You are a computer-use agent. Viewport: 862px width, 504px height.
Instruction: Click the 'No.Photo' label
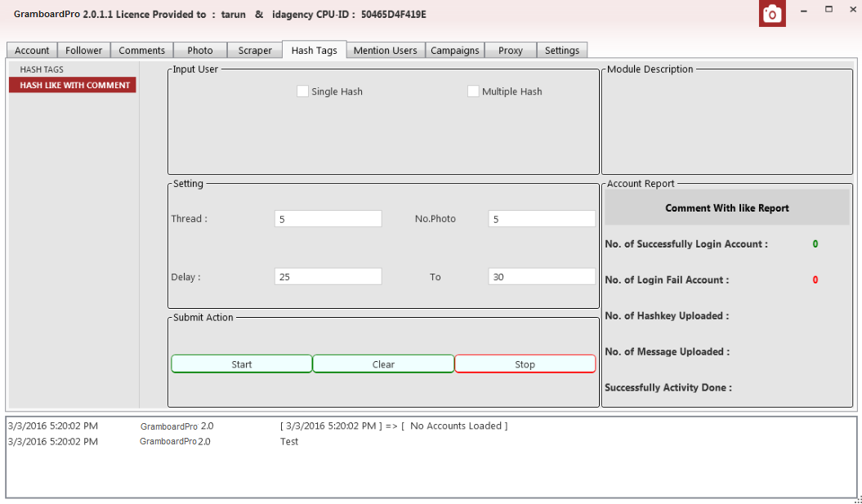click(435, 219)
